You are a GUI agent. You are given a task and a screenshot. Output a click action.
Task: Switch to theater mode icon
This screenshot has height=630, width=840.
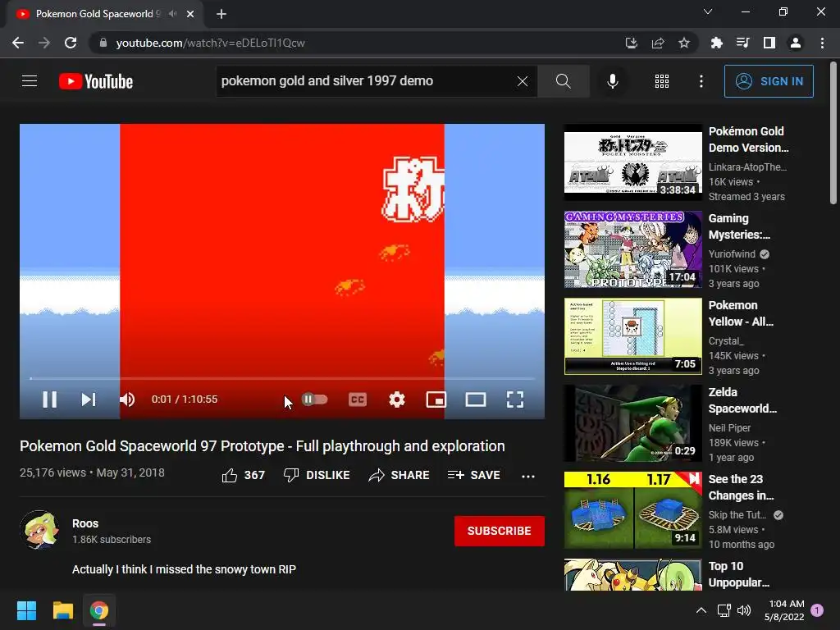pyautogui.click(x=476, y=399)
